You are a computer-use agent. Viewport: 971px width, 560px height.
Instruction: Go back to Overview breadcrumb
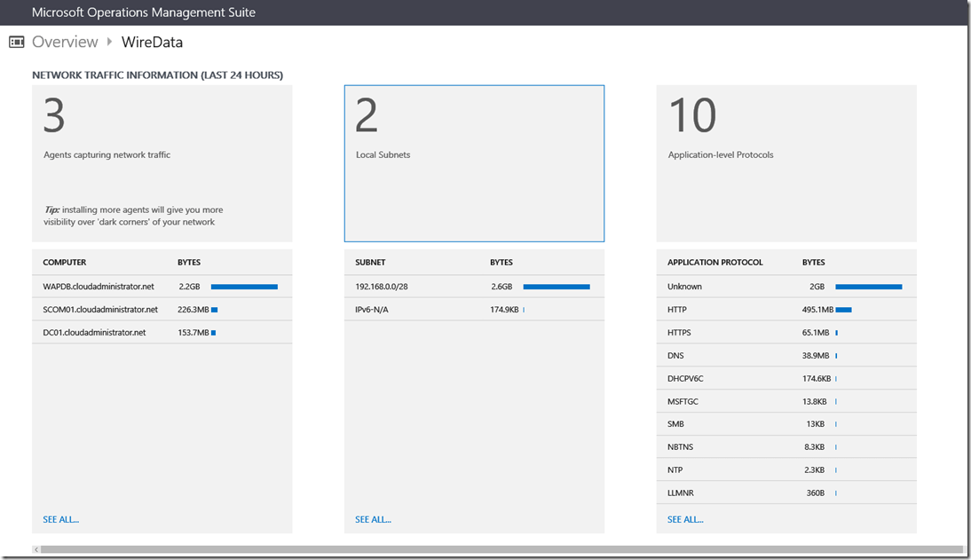click(65, 42)
